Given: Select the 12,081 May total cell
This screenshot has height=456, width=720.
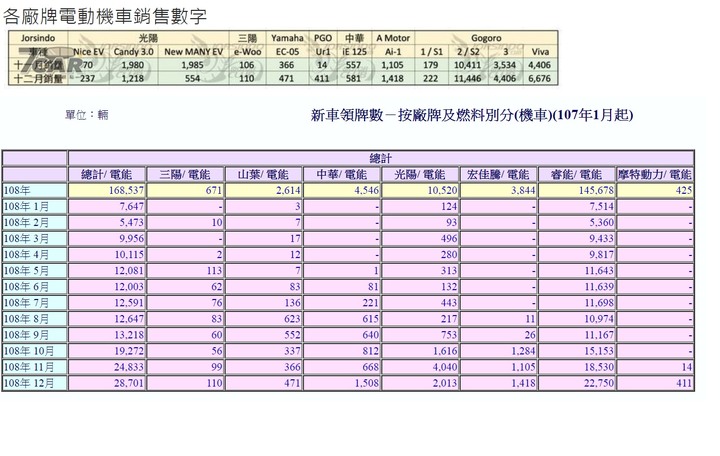Looking at the screenshot, I should point(107,270).
